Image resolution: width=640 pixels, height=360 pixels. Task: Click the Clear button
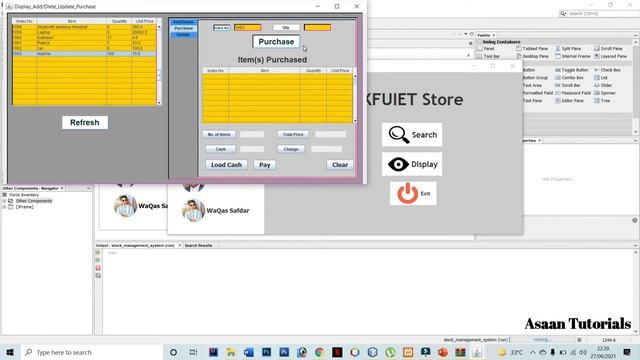coord(340,165)
